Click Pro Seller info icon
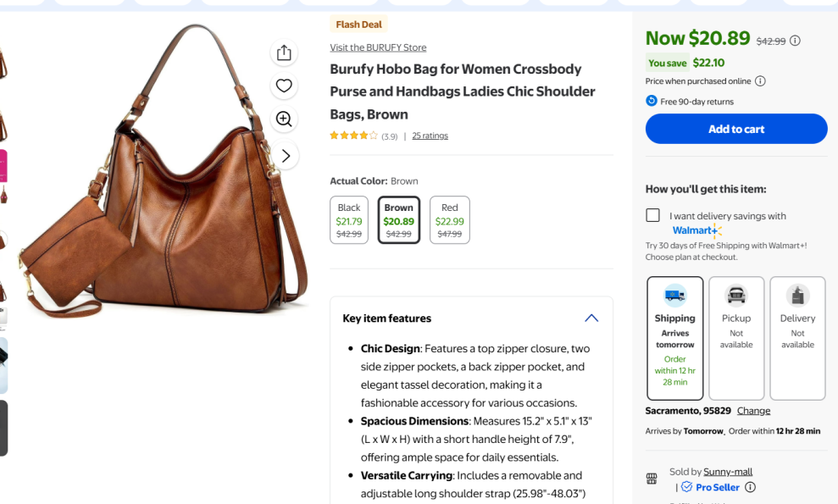Viewport: 838px width, 504px height. [x=750, y=487]
